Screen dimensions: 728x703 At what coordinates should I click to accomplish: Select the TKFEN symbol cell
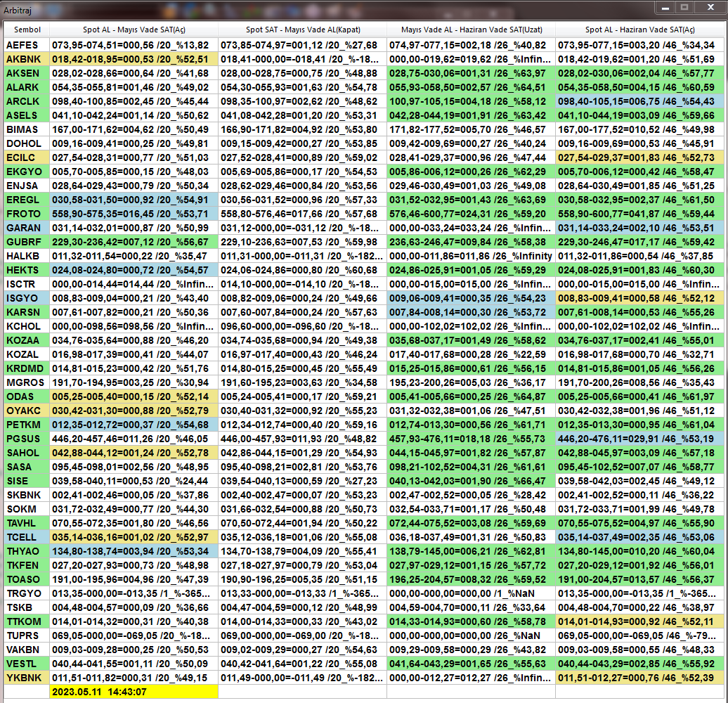pos(27,565)
